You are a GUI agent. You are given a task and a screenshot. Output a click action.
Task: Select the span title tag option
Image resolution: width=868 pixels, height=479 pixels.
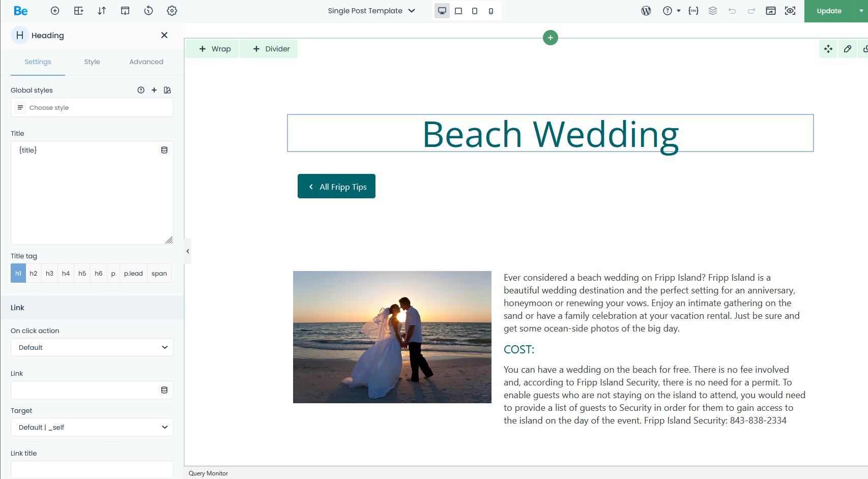pos(159,274)
